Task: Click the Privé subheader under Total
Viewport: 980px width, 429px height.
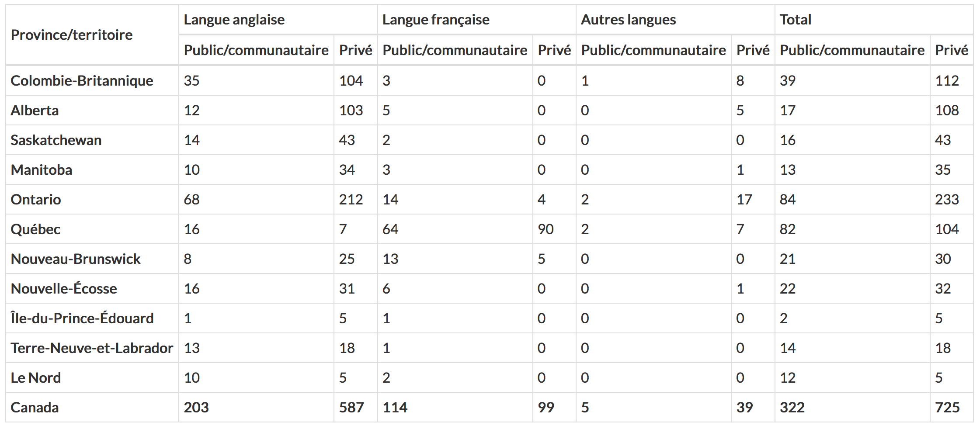Action: pyautogui.click(x=951, y=50)
